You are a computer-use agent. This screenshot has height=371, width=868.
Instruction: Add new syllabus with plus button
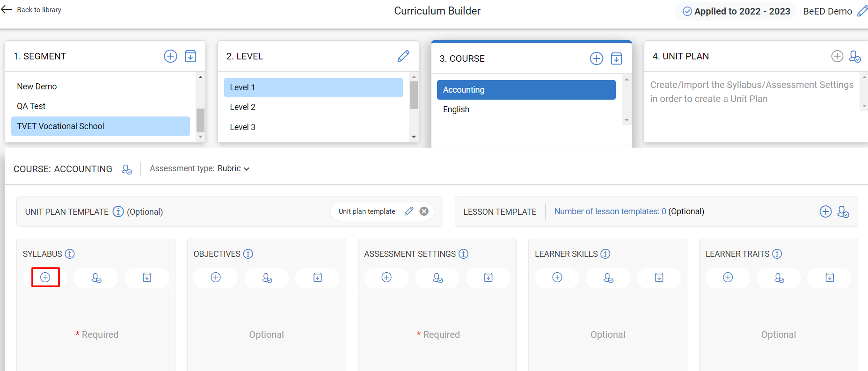(x=45, y=277)
